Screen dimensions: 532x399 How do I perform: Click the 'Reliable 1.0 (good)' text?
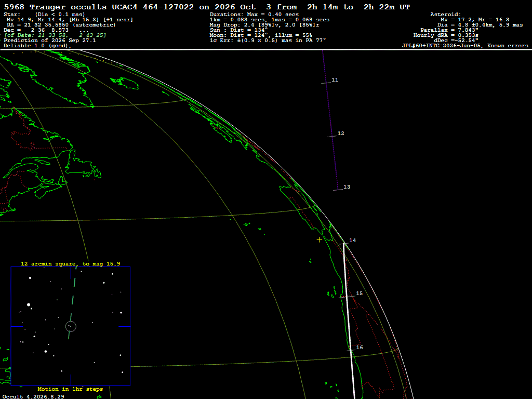[37, 46]
